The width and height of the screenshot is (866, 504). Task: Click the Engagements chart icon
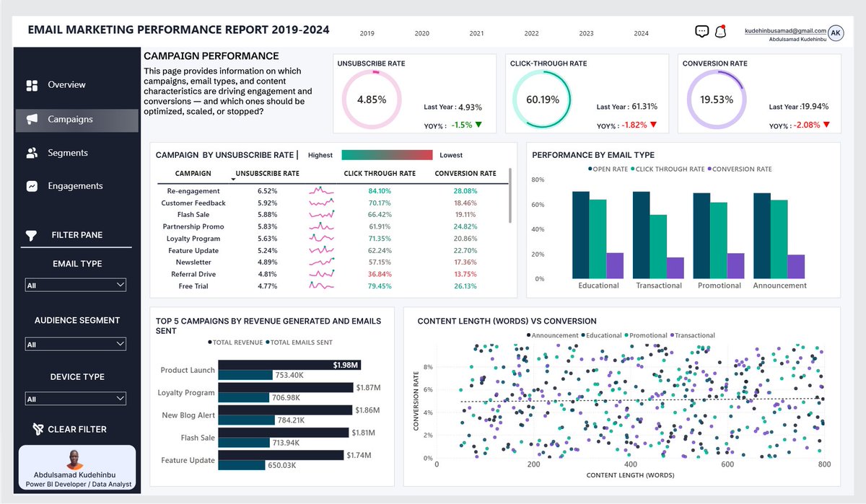pos(32,186)
